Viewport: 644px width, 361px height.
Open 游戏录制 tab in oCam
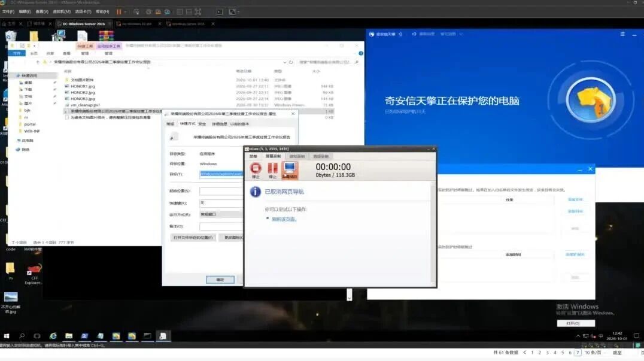click(297, 156)
